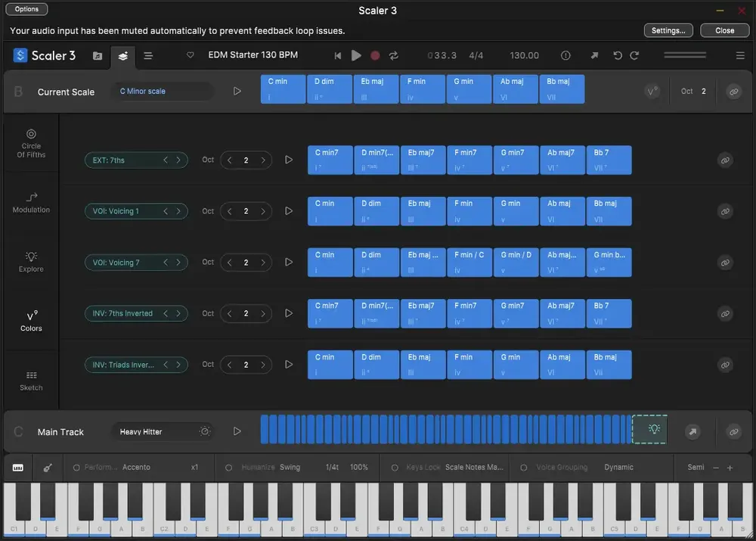Click the Settings... button

pos(668,30)
